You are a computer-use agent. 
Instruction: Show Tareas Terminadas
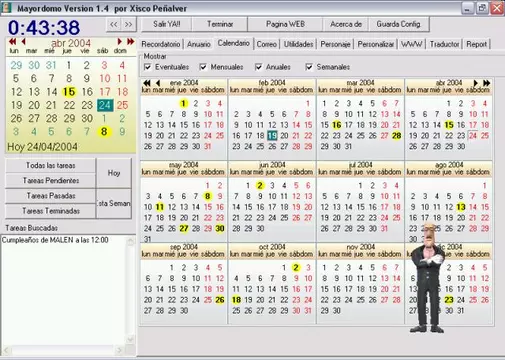(x=50, y=211)
